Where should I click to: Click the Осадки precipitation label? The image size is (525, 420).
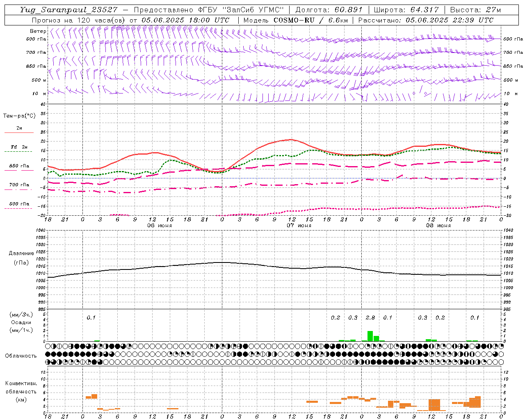pyautogui.click(x=21, y=322)
